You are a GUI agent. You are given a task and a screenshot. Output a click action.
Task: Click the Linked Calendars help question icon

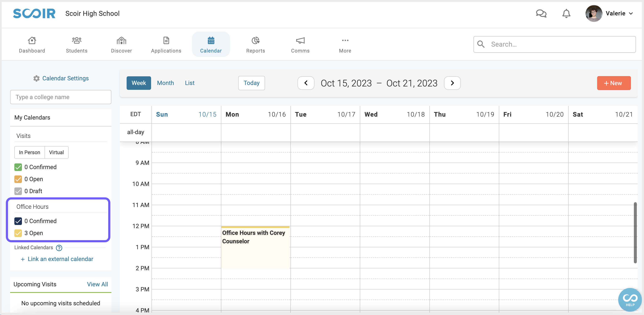pos(59,248)
